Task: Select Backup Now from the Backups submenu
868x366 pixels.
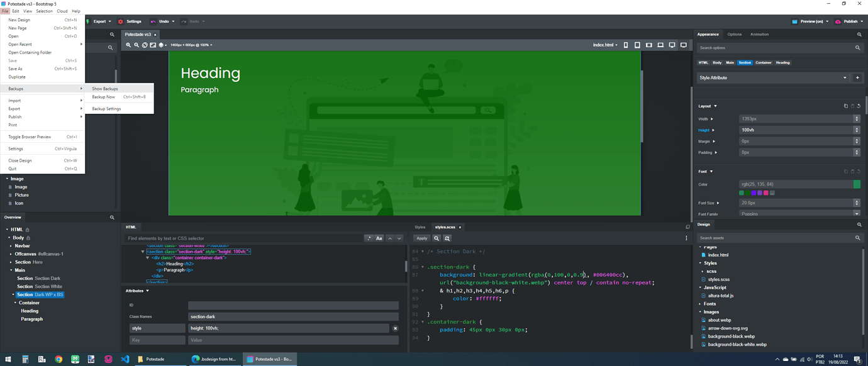Action: point(105,97)
